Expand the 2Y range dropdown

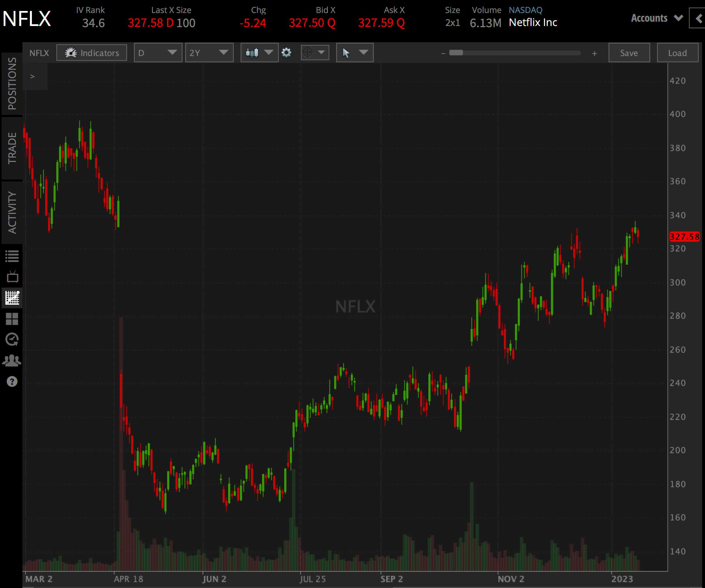210,53
